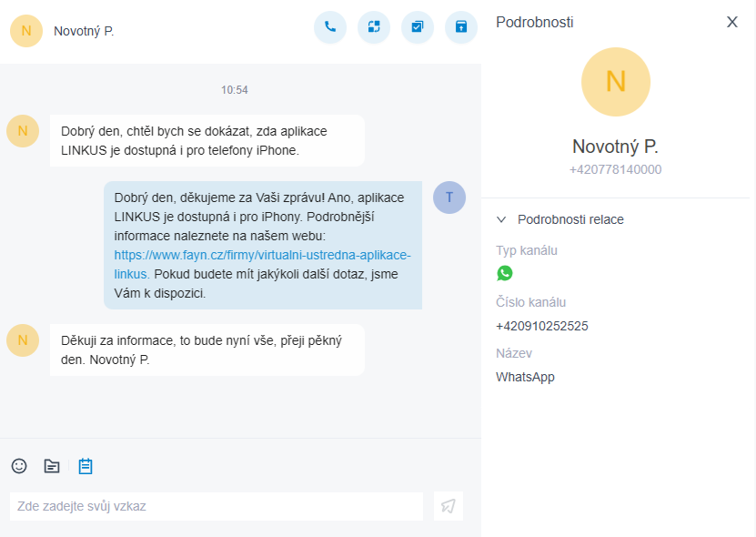Click the phone number +420778140000
Screen dimensions: 756x537
pyautogui.click(x=616, y=169)
